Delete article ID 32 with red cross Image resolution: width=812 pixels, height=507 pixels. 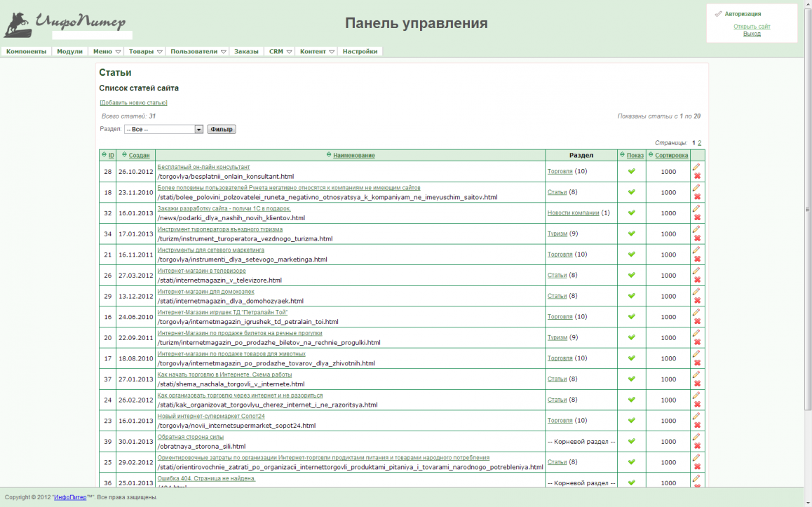point(697,217)
